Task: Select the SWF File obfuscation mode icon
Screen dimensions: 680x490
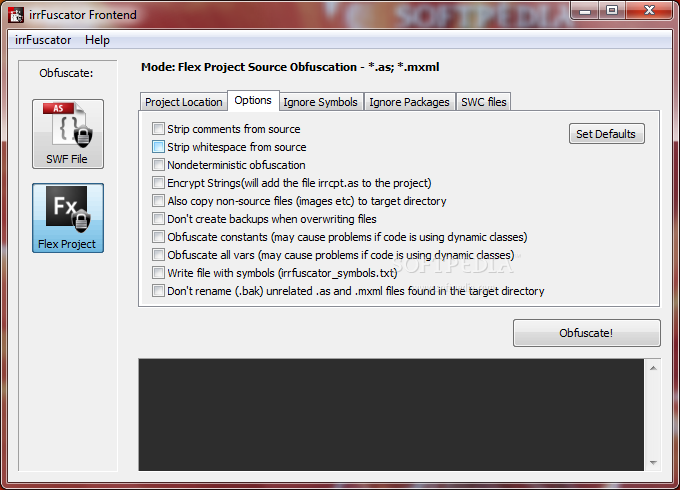Action: click(x=68, y=134)
